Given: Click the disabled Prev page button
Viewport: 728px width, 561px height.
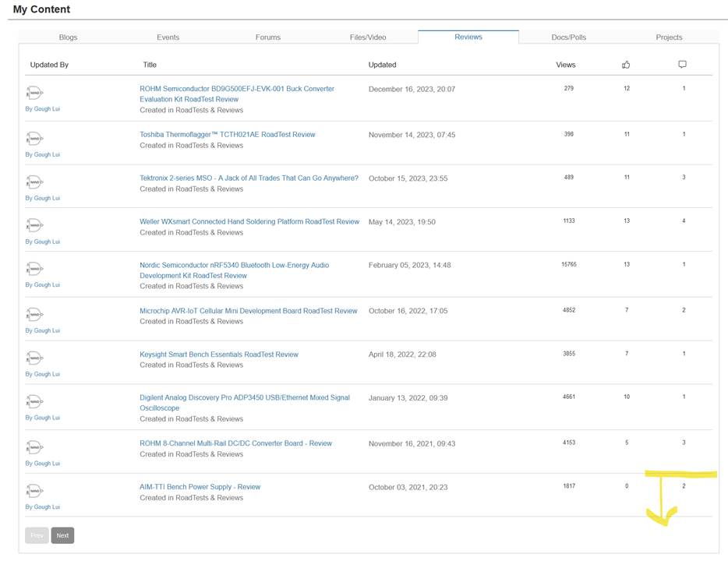Looking at the screenshot, I should click(x=37, y=535).
